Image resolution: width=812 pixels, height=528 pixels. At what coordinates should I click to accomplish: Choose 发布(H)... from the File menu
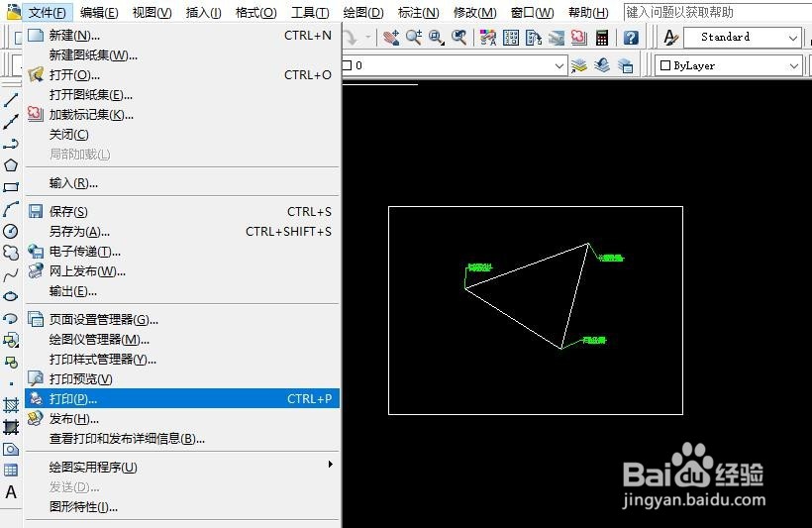pyautogui.click(x=182, y=419)
